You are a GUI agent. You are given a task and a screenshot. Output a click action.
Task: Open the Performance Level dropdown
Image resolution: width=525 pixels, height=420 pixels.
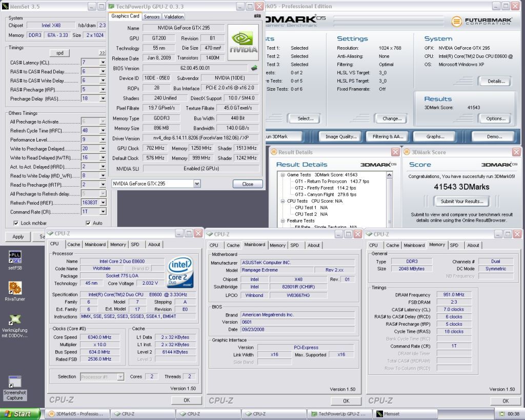pos(103,139)
